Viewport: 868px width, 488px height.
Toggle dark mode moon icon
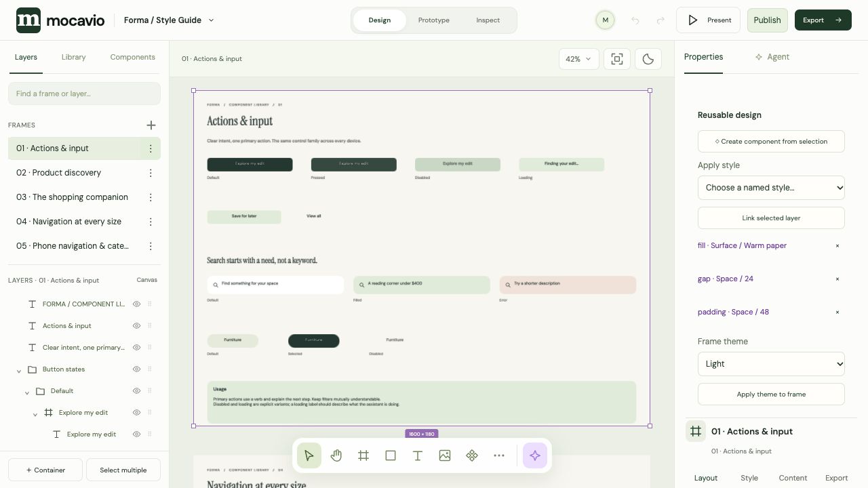tap(648, 59)
